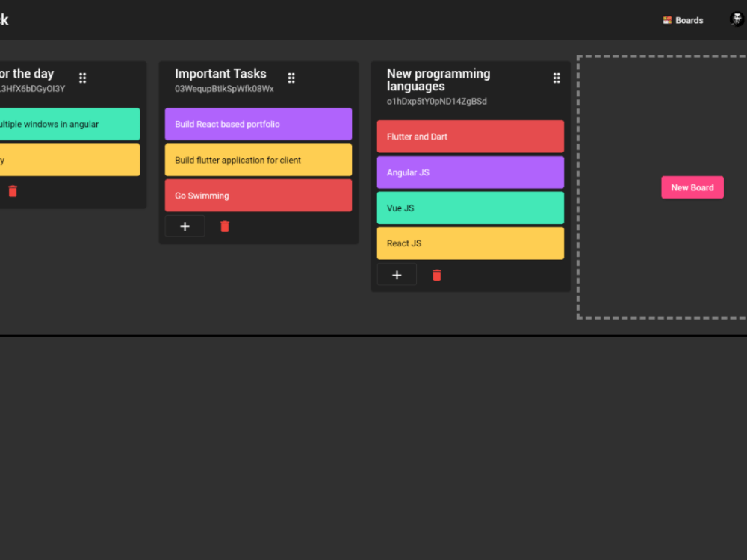The width and height of the screenshot is (747, 560).
Task: Open the 'Flutter and Dart' task card
Action: click(x=470, y=137)
